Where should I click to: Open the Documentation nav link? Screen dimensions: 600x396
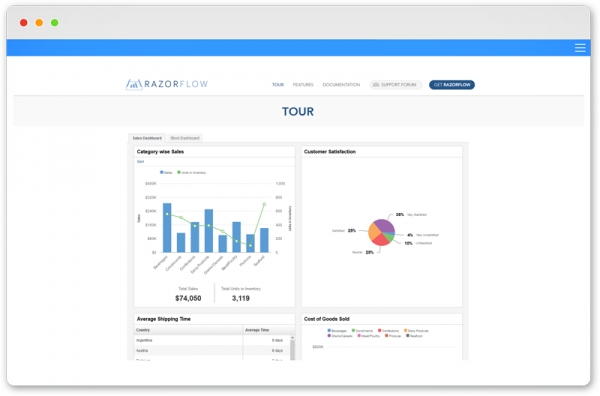(341, 85)
